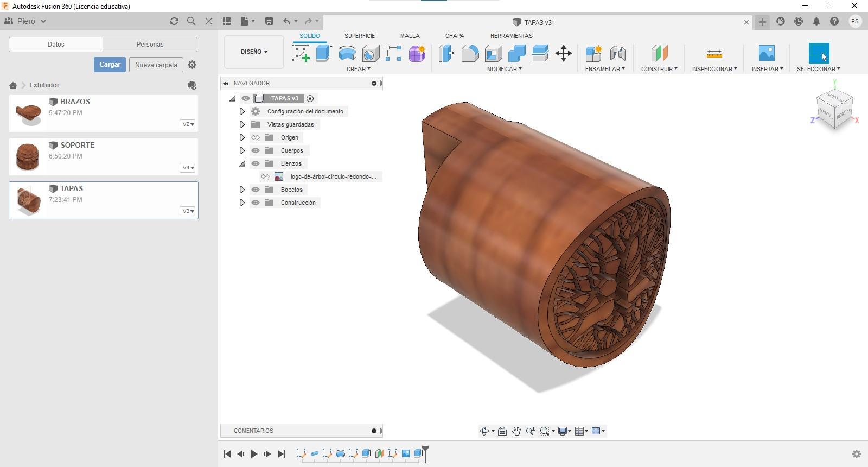Open the SOPORTE design thumbnail

click(28, 156)
